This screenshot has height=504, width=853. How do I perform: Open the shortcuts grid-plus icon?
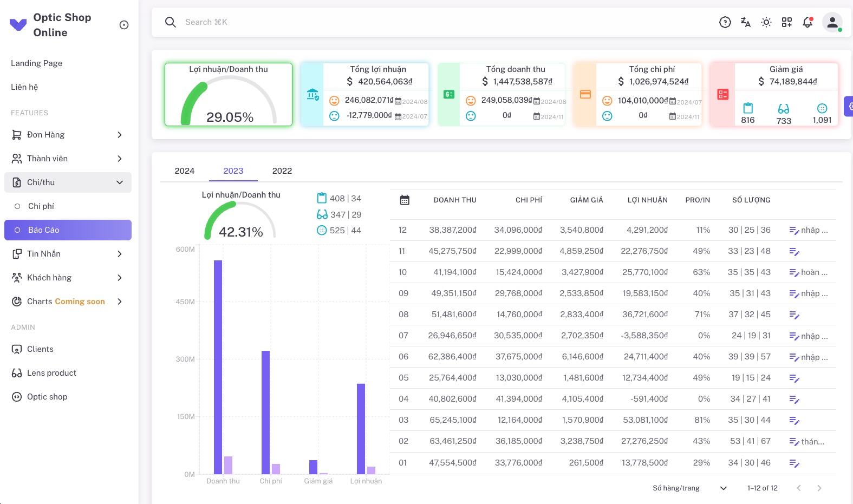787,22
